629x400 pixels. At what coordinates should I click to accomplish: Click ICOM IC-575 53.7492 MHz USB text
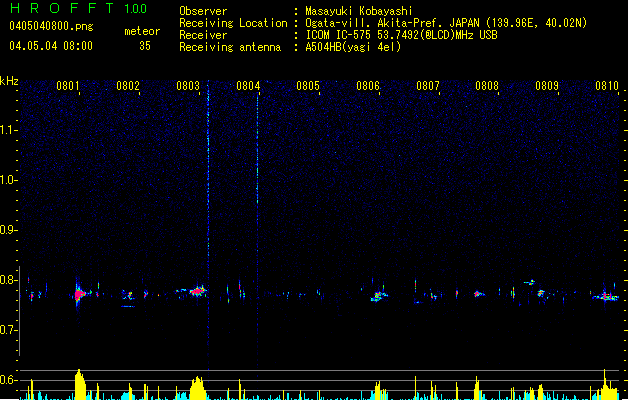click(x=401, y=35)
